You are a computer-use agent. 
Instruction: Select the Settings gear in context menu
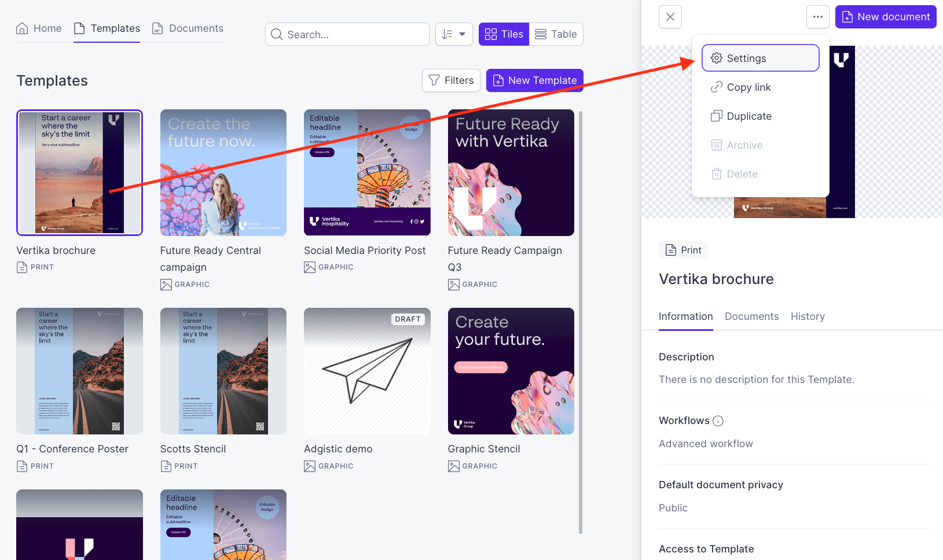[x=716, y=58]
